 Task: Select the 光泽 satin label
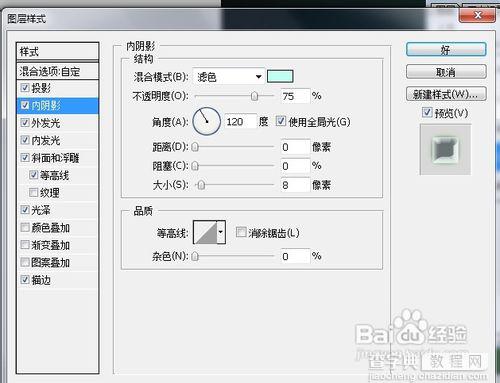41,210
